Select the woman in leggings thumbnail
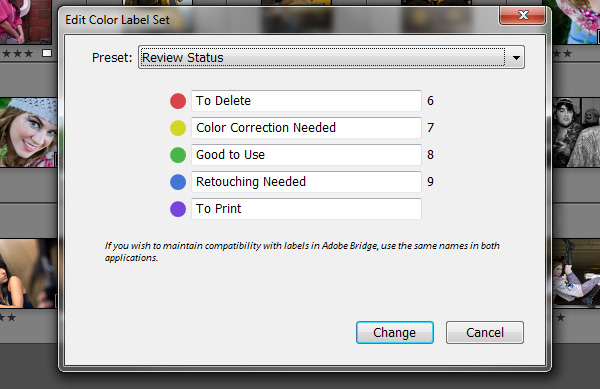 576,273
